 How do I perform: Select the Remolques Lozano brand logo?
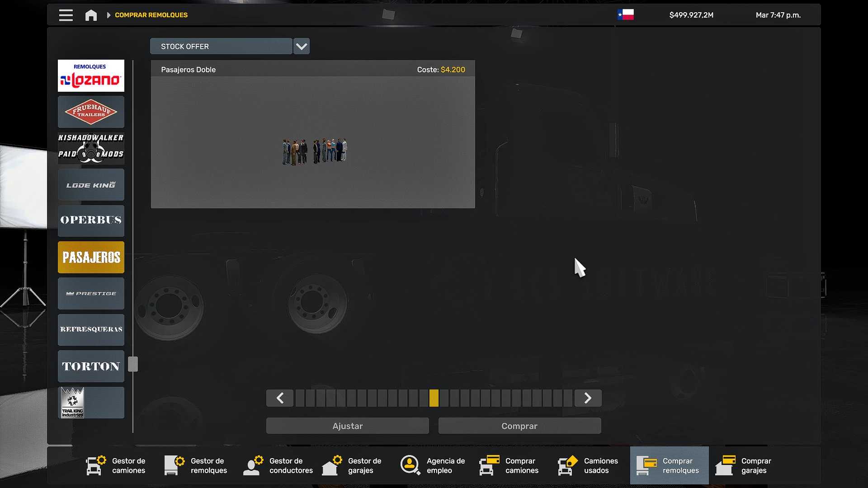[91, 75]
